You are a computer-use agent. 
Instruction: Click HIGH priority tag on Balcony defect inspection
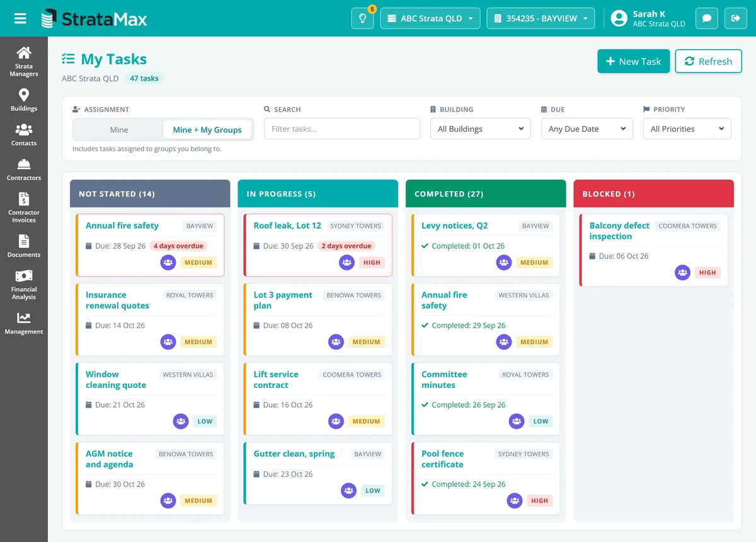tap(707, 273)
